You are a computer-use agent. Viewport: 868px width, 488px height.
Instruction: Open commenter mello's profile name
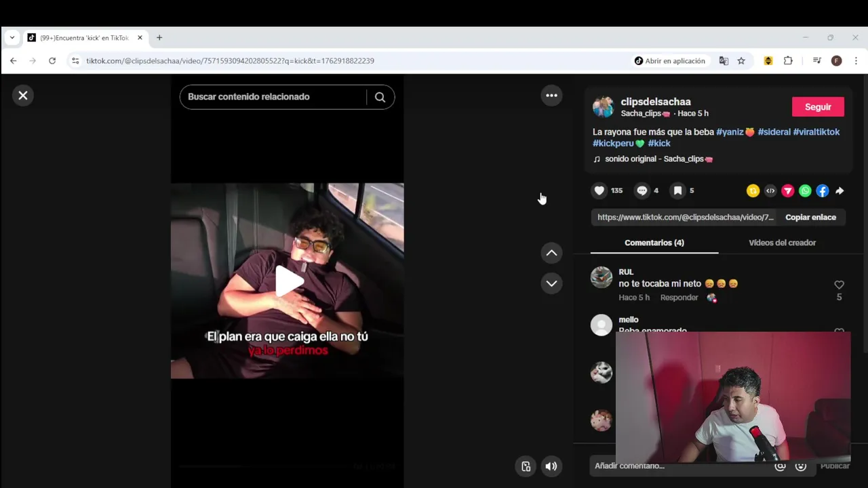[629, 320]
